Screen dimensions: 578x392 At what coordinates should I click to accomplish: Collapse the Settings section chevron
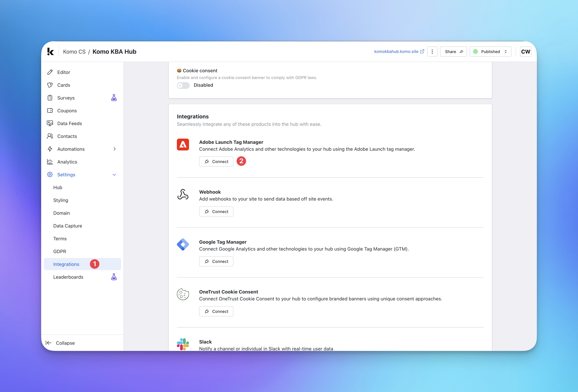[x=114, y=175]
